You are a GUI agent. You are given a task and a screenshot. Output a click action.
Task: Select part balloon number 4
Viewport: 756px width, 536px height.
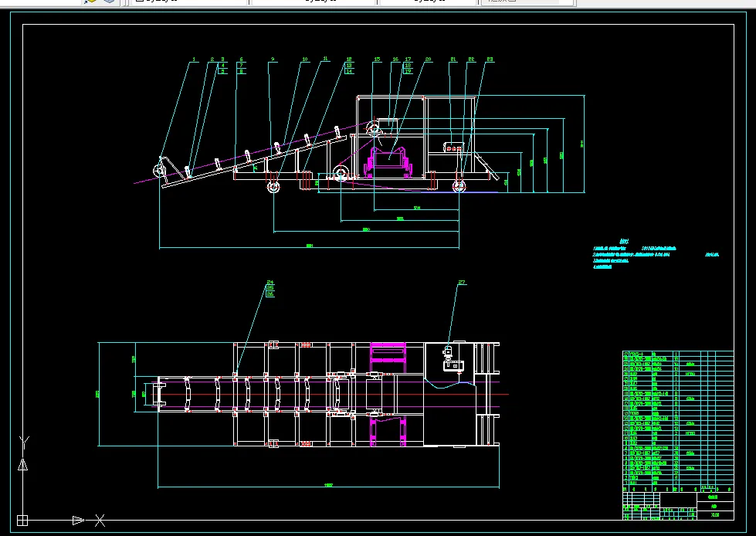(x=222, y=66)
